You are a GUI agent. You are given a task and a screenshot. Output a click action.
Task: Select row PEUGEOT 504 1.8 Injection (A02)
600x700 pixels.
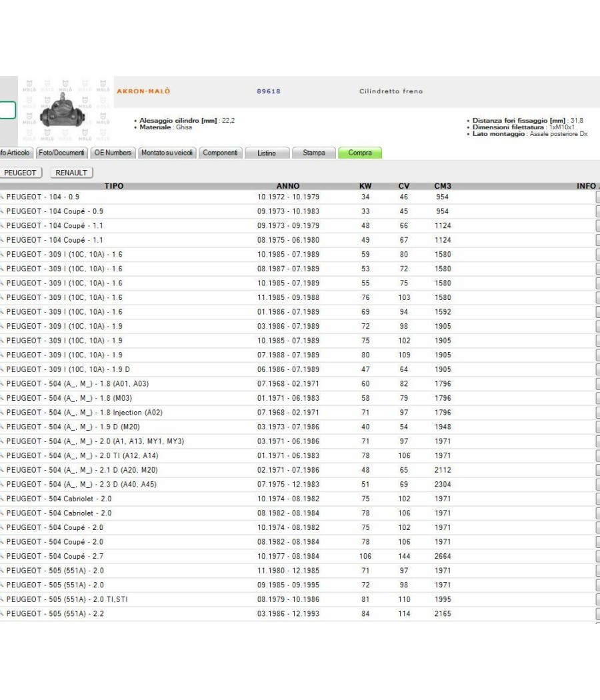[x=300, y=413]
